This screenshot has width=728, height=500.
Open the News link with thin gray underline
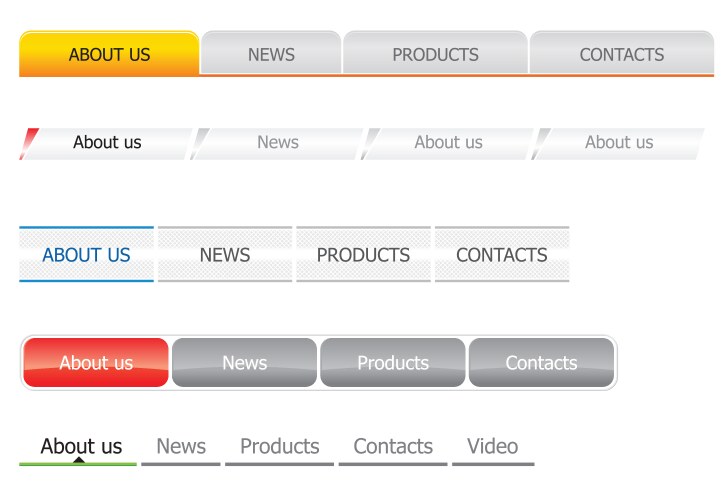pyautogui.click(x=181, y=447)
